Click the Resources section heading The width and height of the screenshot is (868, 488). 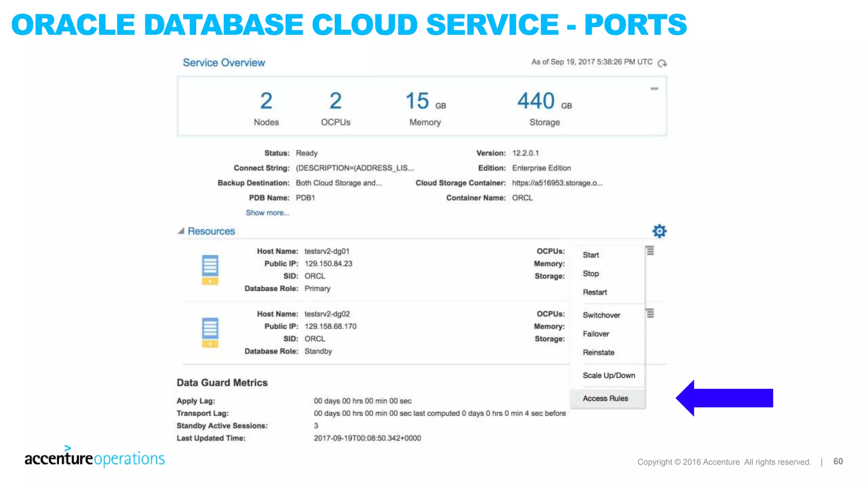coord(211,231)
